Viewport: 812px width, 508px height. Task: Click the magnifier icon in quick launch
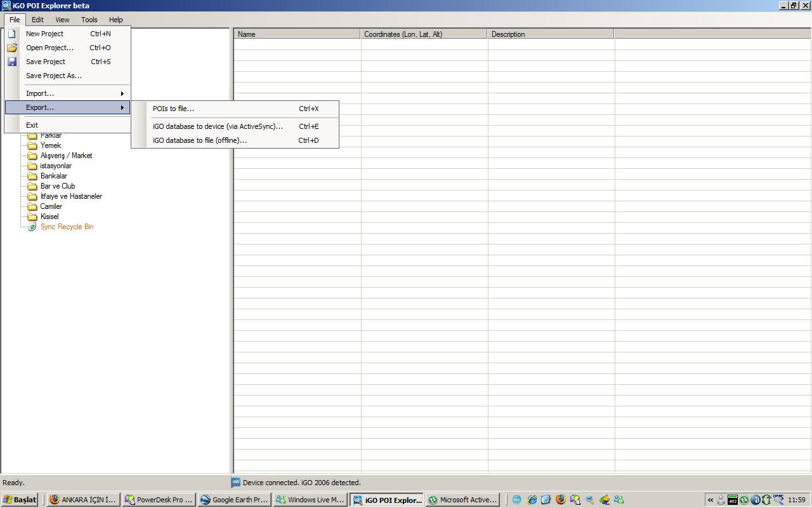590,500
